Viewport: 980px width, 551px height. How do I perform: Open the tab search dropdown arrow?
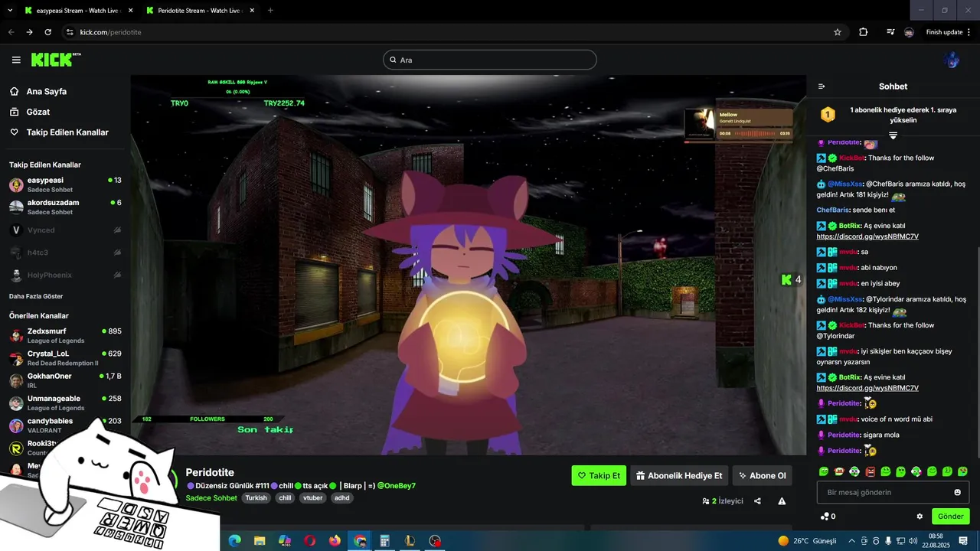click(9, 11)
